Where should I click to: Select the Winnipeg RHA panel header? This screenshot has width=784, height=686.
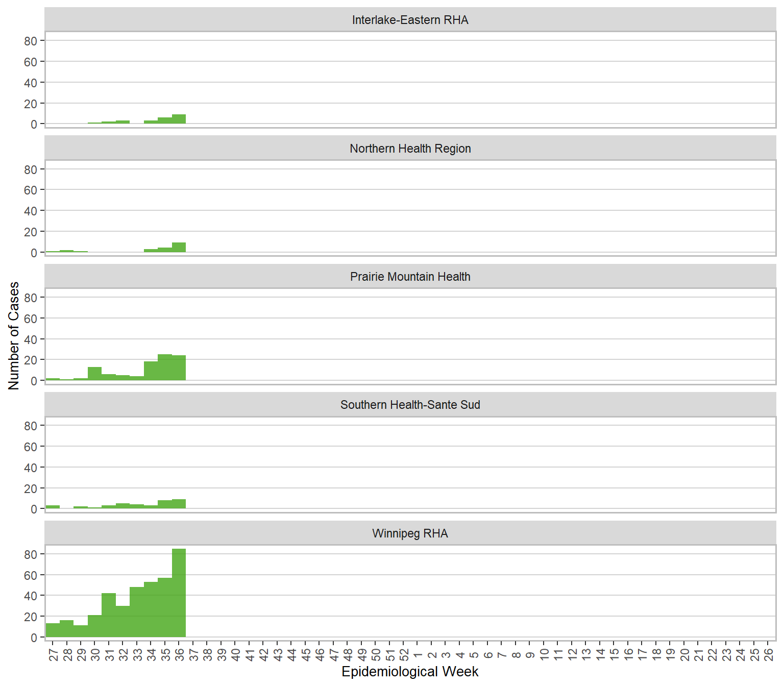[x=410, y=533]
